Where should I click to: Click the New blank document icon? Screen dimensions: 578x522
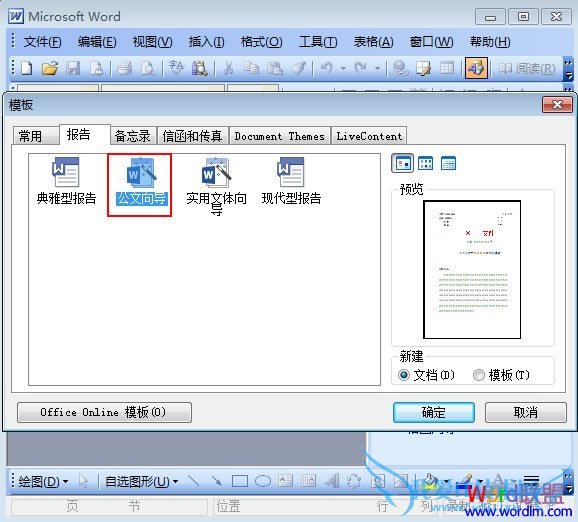pos(27,68)
